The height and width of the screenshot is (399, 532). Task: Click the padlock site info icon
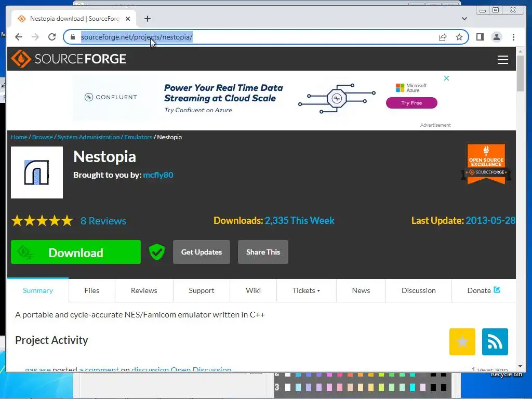click(x=73, y=37)
